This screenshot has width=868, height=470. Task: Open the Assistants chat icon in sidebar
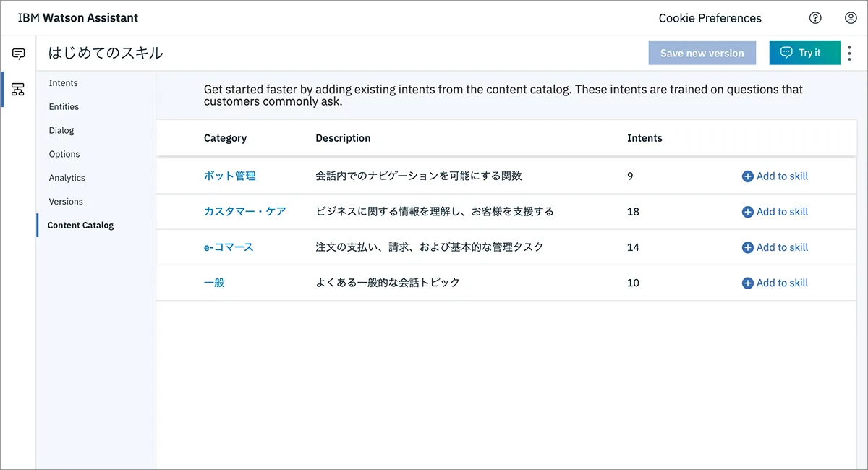18,54
